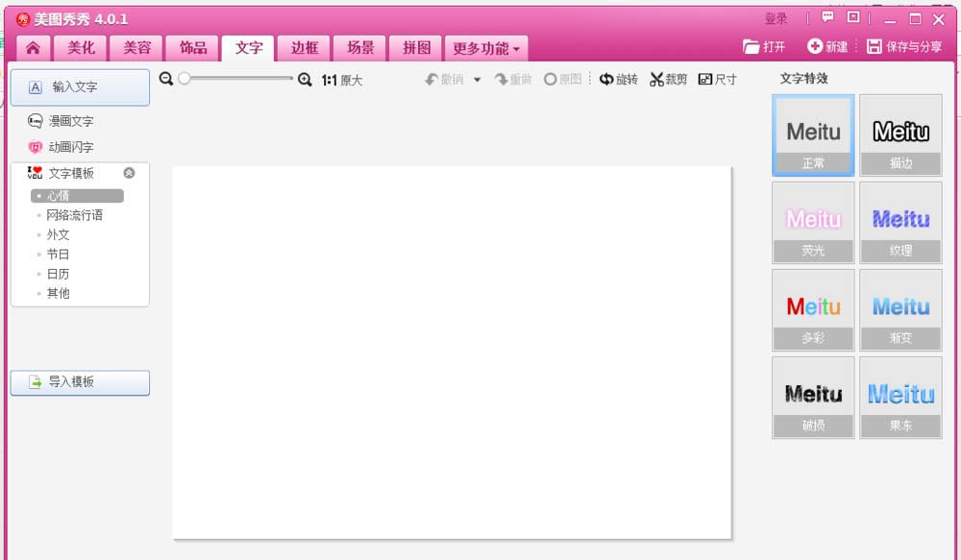The height and width of the screenshot is (560, 961).
Task: Click the zoom out magnifier icon
Action: (165, 79)
